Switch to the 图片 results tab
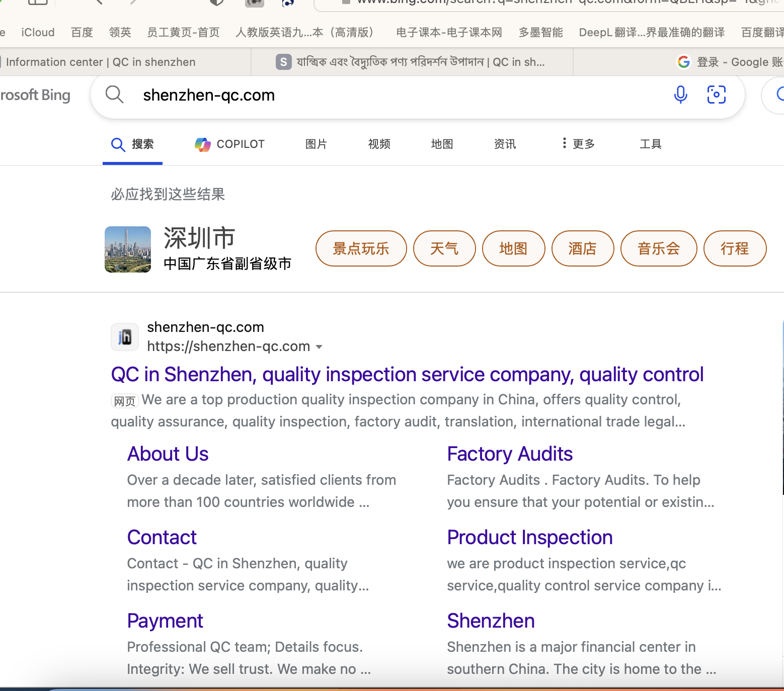Viewport: 784px width, 691px height. tap(316, 144)
